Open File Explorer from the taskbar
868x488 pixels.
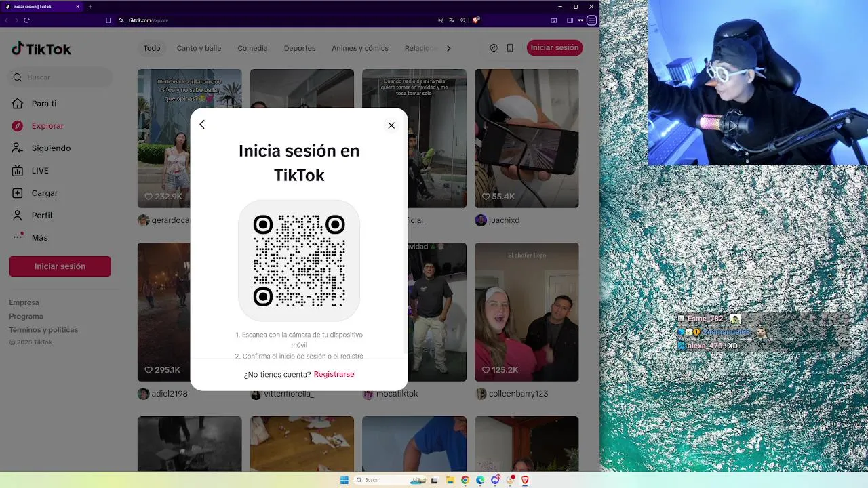(x=450, y=480)
